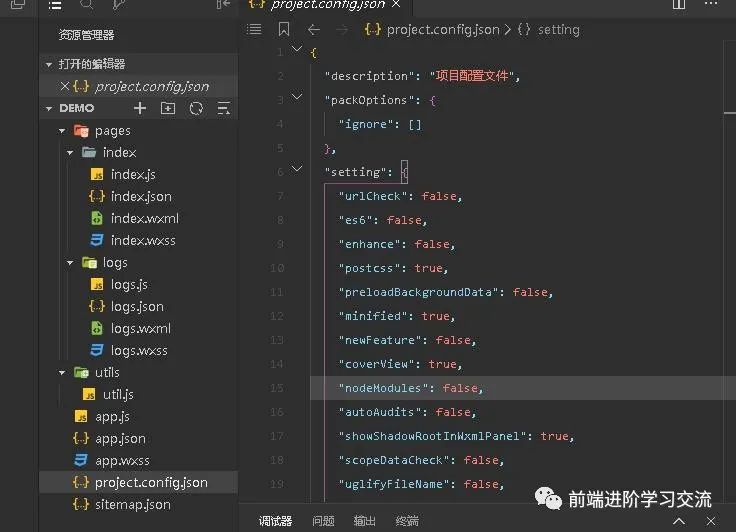Open index.wxml in the file tree
Image resolution: width=736 pixels, height=532 pixels.
(x=144, y=219)
